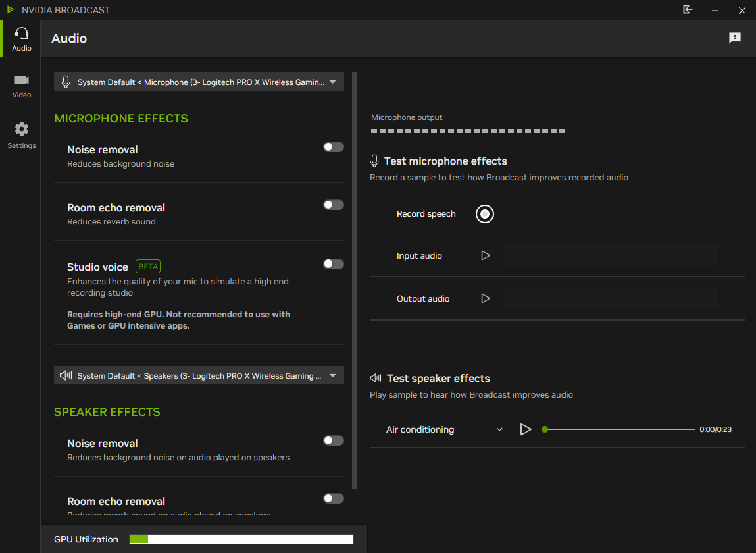Image resolution: width=756 pixels, height=553 pixels.
Task: Click the speaker sample playback slider
Action: click(618, 429)
